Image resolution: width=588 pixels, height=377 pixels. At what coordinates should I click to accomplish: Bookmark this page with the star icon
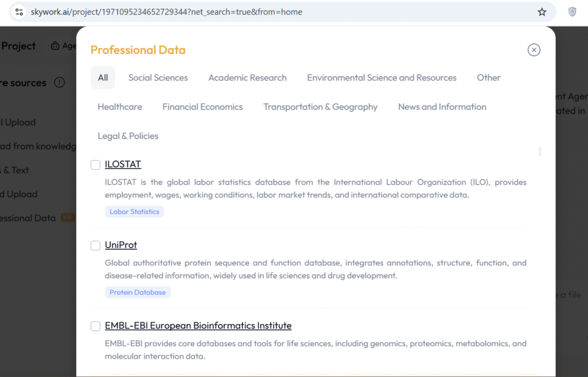[x=541, y=12]
